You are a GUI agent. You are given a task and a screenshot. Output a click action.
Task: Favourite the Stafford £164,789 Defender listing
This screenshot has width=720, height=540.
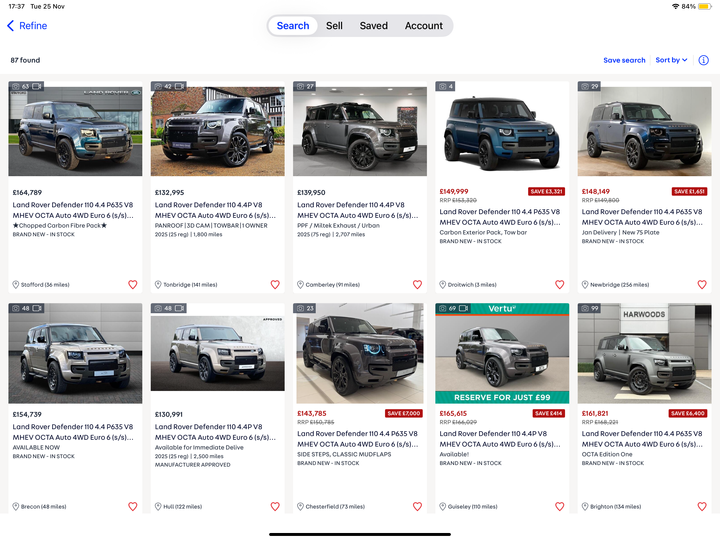pyautogui.click(x=133, y=285)
